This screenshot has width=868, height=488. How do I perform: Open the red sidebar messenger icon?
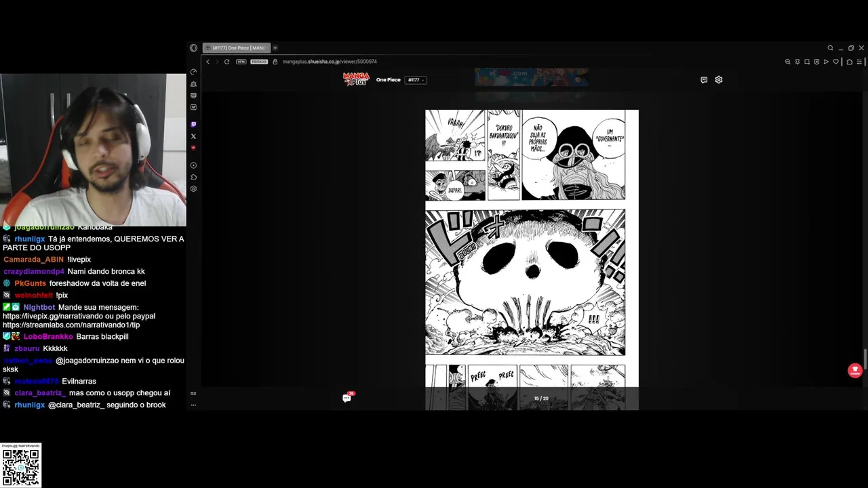click(193, 148)
